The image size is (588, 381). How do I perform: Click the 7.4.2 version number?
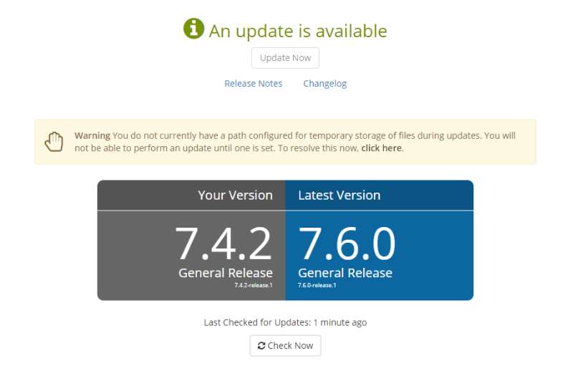click(223, 243)
